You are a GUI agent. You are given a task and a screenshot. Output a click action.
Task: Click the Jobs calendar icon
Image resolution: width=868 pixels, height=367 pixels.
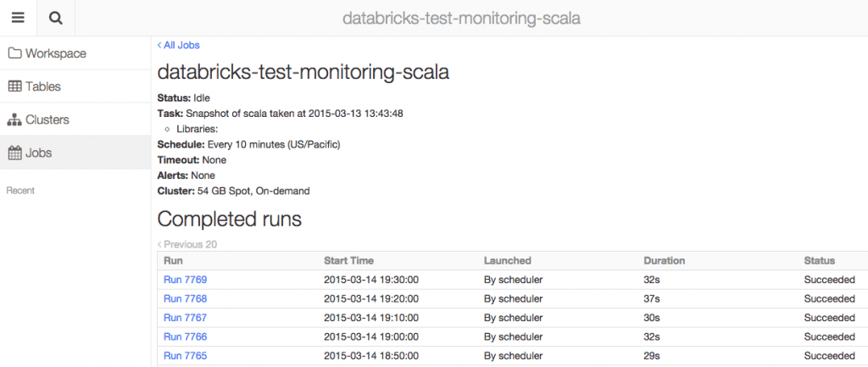click(15, 153)
